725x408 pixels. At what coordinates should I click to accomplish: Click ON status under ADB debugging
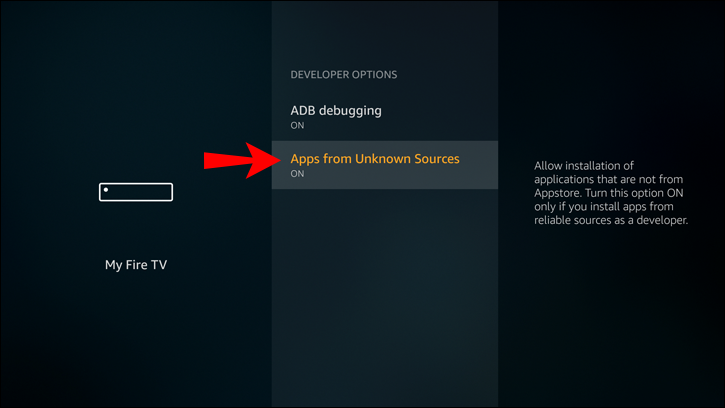pos(297,125)
